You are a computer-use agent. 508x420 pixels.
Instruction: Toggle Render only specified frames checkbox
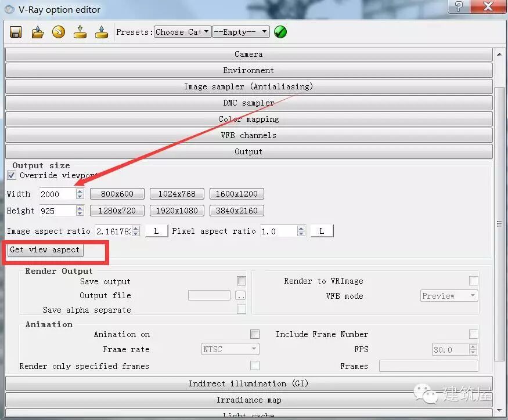click(255, 365)
